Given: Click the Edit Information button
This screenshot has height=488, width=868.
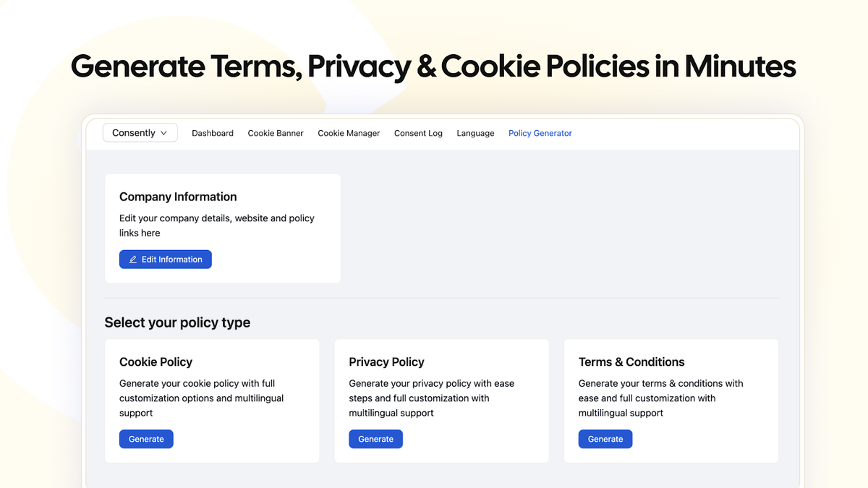Looking at the screenshot, I should (165, 259).
